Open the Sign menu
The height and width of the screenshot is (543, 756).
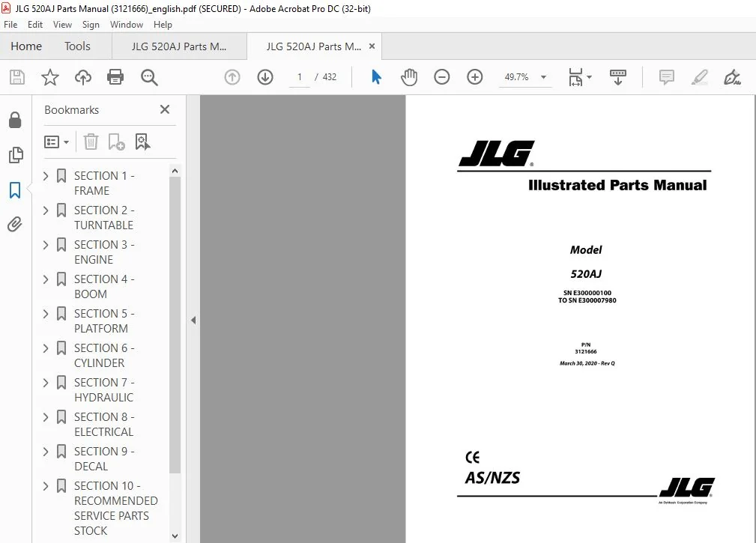(x=91, y=25)
